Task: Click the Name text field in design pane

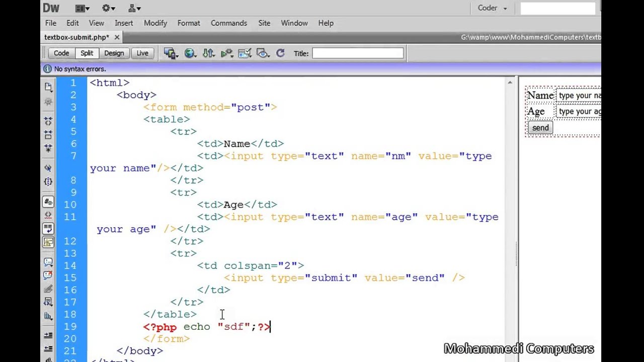Action: coord(578,96)
